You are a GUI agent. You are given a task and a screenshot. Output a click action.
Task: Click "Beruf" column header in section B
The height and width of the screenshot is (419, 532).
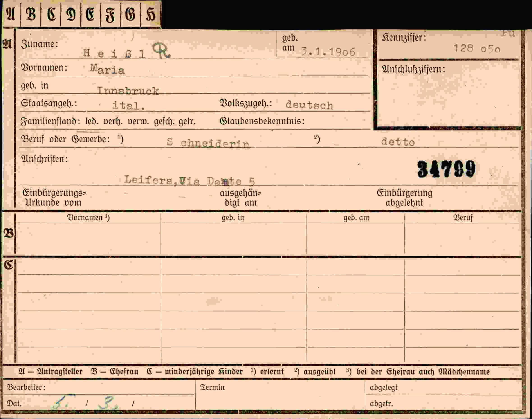(463, 218)
